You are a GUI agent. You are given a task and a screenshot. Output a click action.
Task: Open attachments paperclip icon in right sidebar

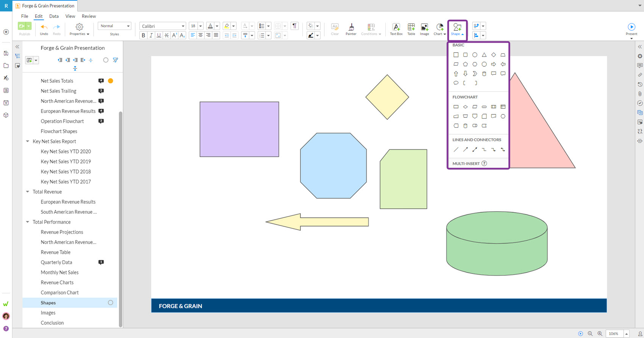(x=640, y=94)
